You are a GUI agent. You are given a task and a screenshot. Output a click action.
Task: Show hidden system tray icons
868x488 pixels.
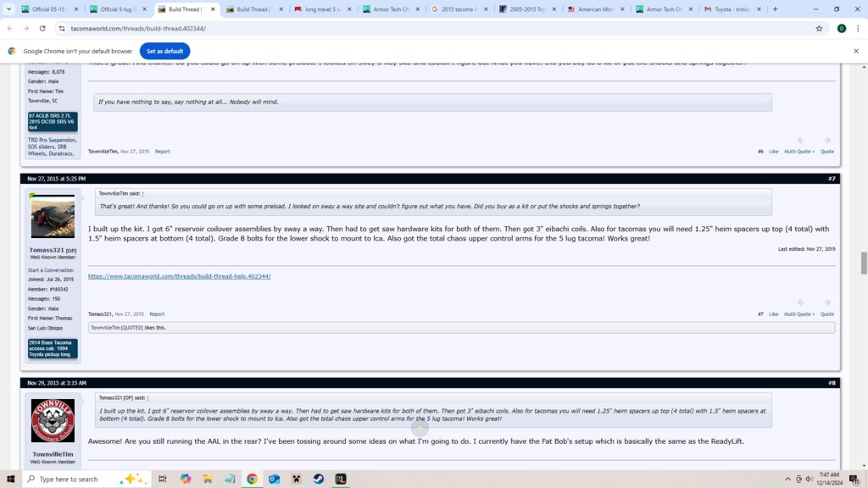tap(787, 480)
